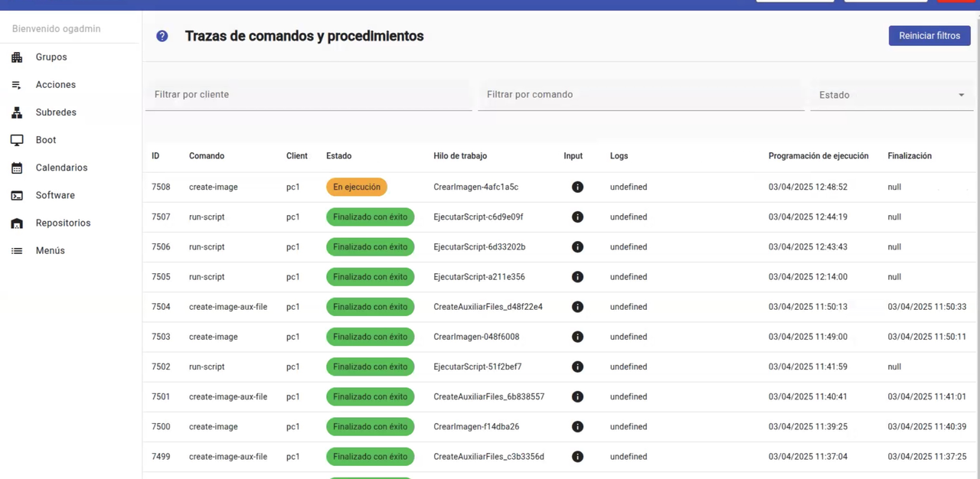The image size is (980, 479).
Task: View input info for trace 7507
Action: click(x=577, y=217)
